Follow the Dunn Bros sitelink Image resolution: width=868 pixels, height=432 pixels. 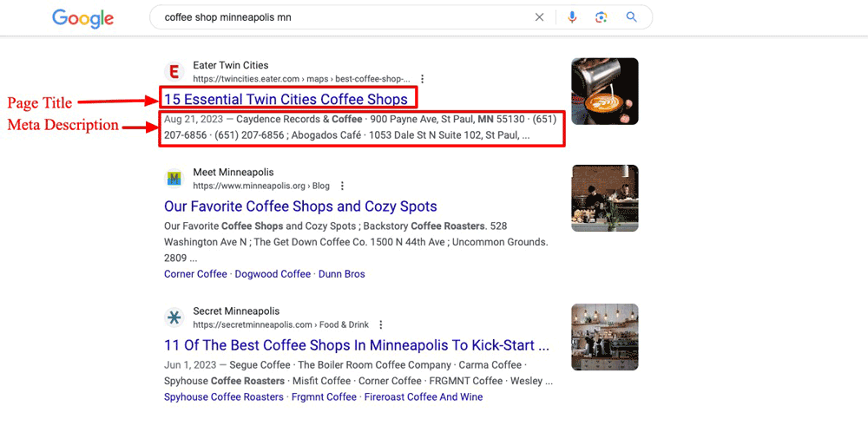tap(341, 274)
